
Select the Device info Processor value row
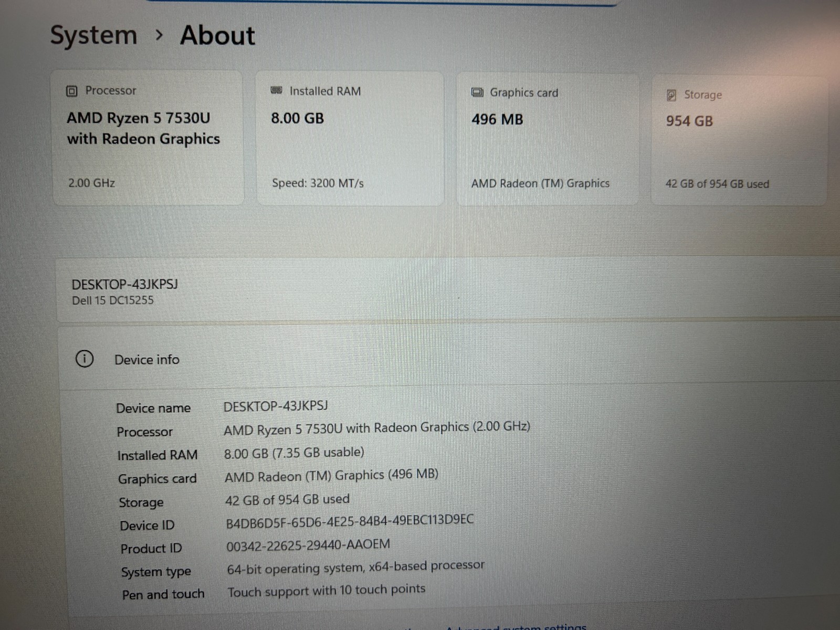point(377,428)
